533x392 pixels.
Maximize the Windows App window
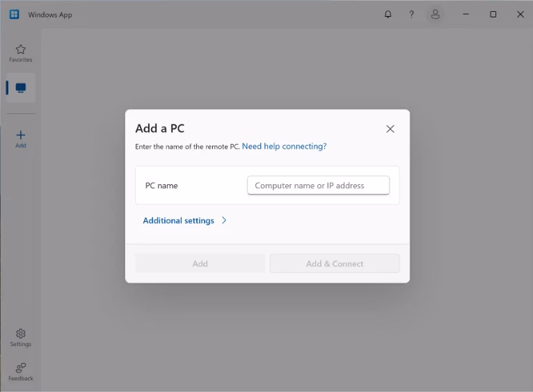tap(493, 15)
